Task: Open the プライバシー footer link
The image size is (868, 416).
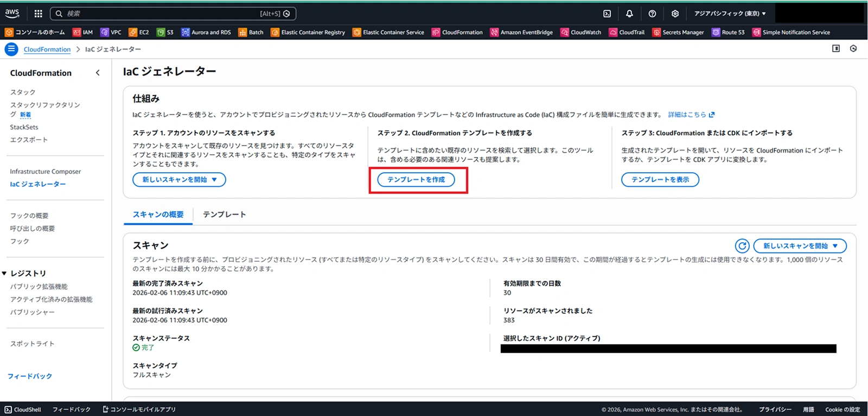Action: click(775, 409)
